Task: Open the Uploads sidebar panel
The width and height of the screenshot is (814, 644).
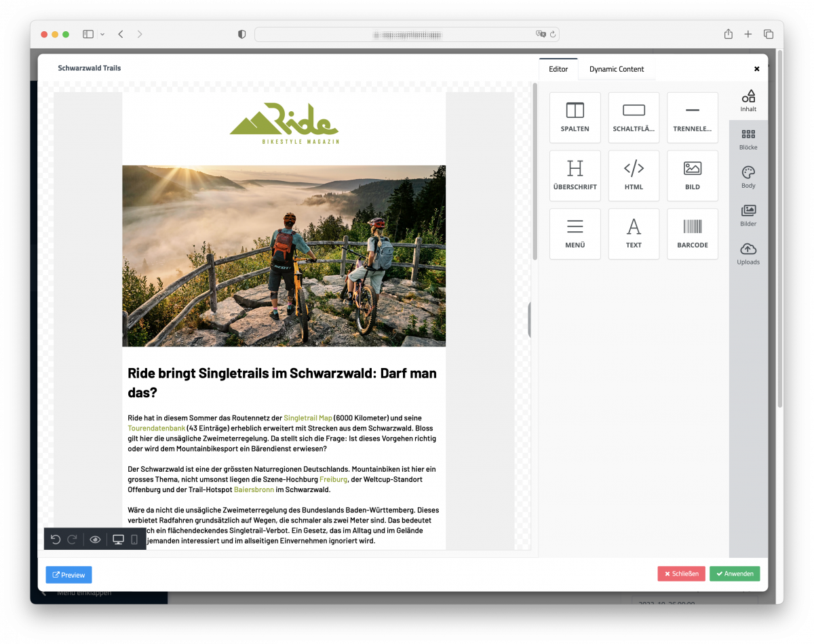Action: click(748, 254)
